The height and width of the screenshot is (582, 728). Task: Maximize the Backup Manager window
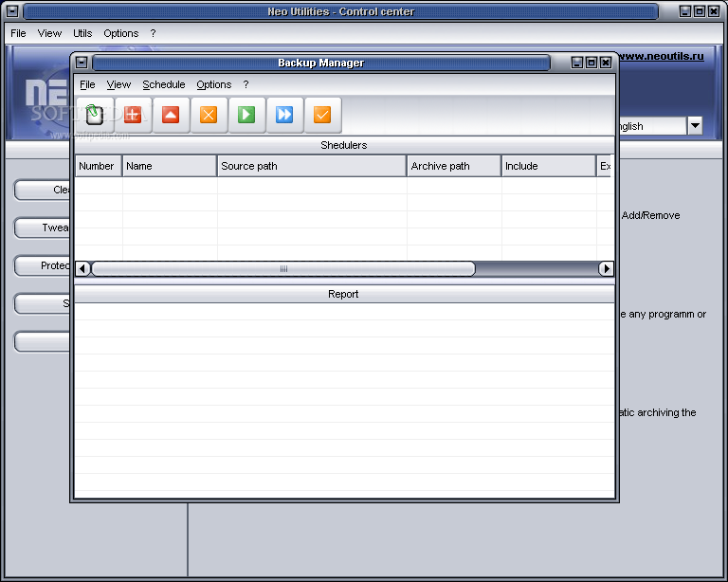click(x=591, y=63)
